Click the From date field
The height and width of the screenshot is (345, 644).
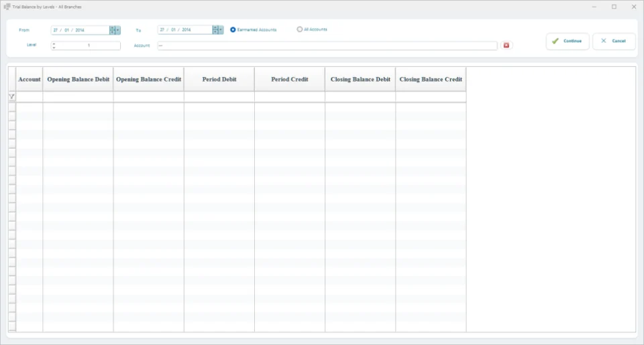click(80, 30)
